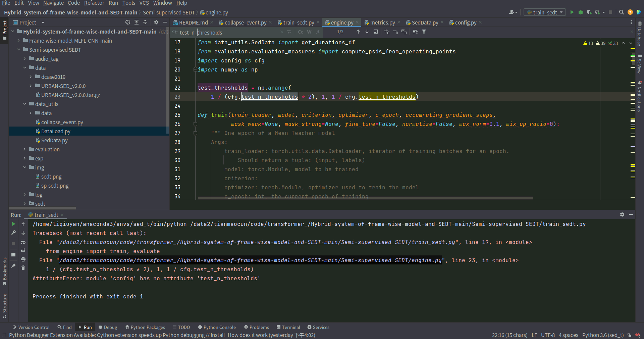Run the train_sedt configuration
The width and height of the screenshot is (644, 339).
[572, 12]
